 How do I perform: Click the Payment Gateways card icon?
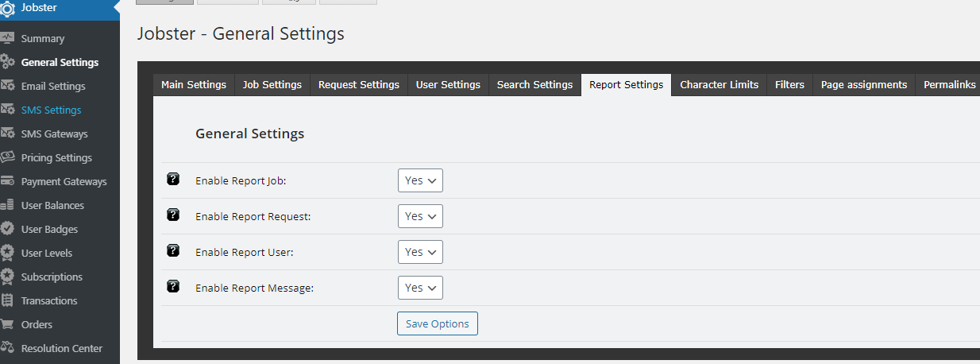coord(7,181)
